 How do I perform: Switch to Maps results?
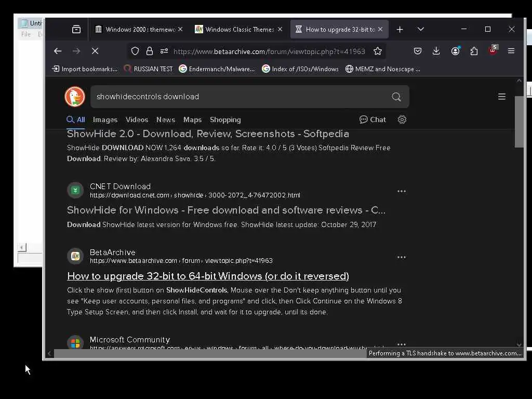[x=192, y=120]
